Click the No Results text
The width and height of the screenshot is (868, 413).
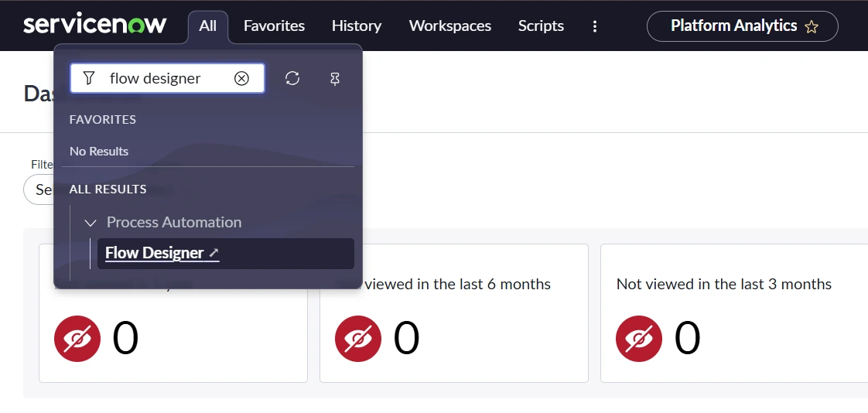[99, 151]
